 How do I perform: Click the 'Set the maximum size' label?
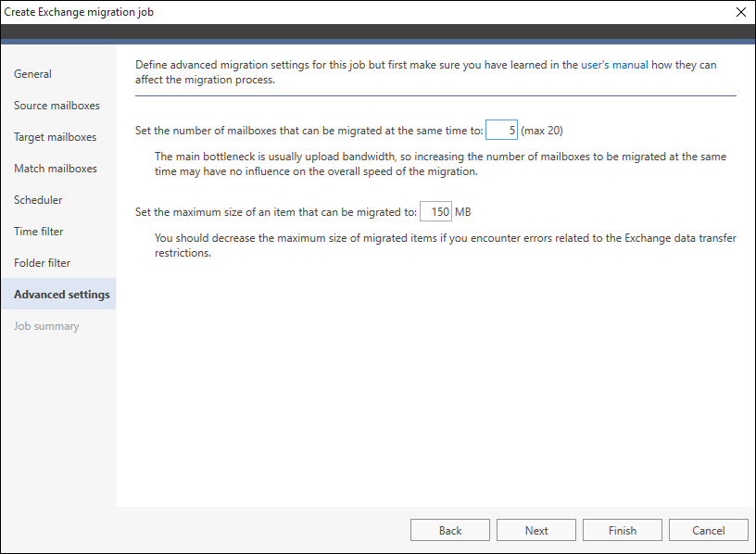click(276, 212)
